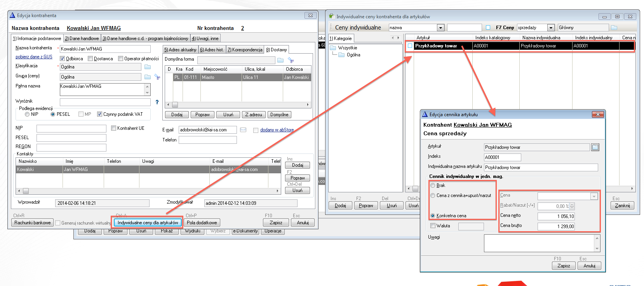
Task: Toggle the Waluta checkbox
Action: [433, 226]
